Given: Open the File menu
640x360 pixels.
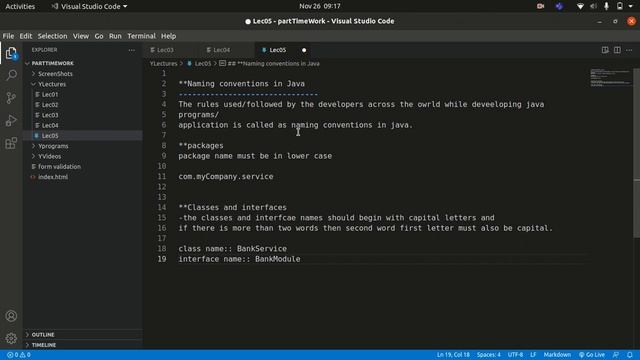Looking at the screenshot, I should pyautogui.click(x=8, y=36).
